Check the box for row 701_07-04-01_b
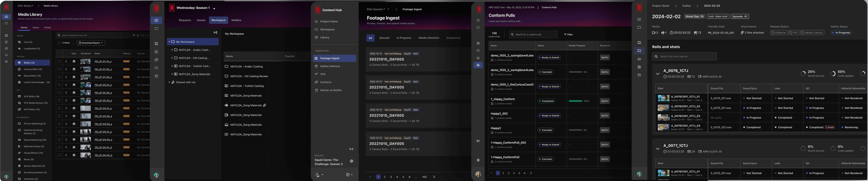 coord(59,147)
